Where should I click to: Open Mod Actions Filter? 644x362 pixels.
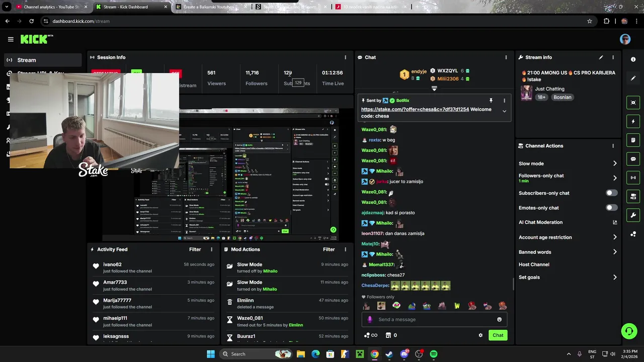tap(329, 249)
